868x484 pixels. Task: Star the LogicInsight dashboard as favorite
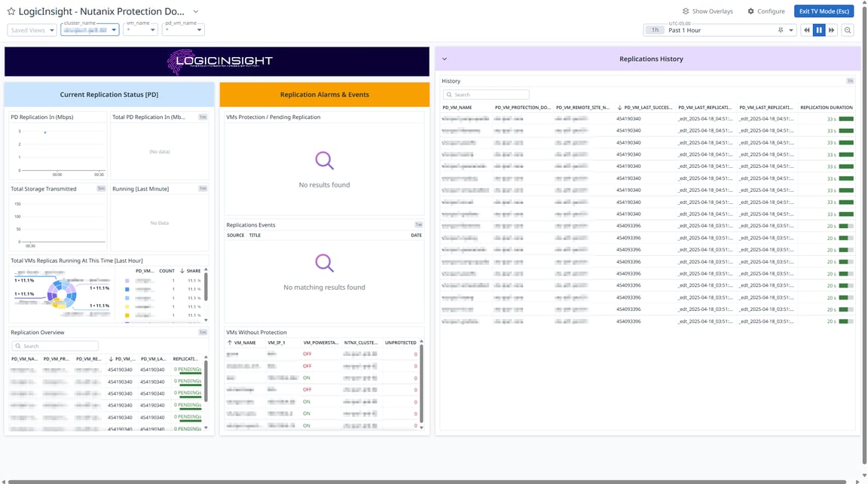(x=11, y=11)
